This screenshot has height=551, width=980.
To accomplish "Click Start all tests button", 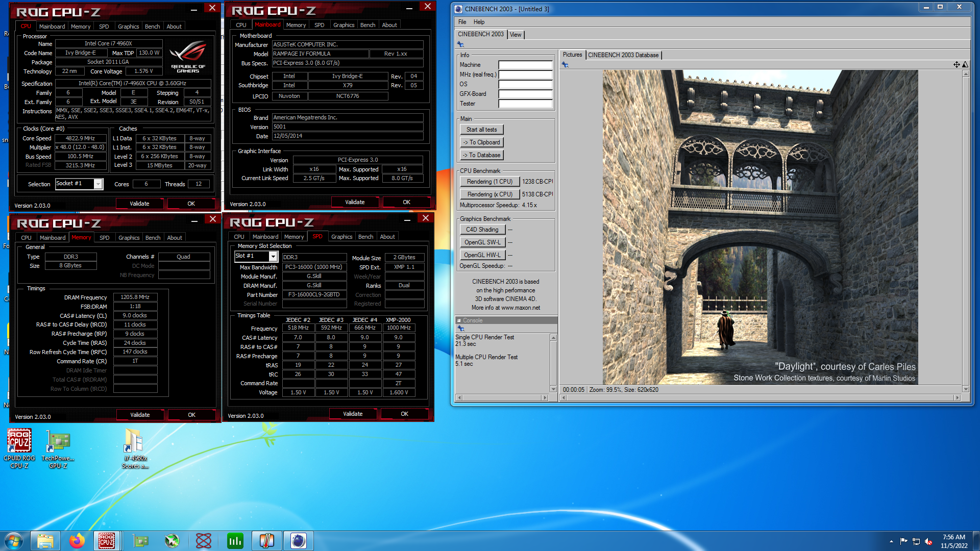I will click(x=481, y=130).
